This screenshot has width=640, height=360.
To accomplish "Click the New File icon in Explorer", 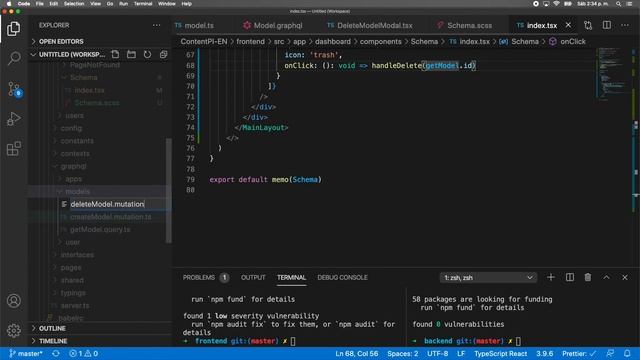I will [x=116, y=54].
